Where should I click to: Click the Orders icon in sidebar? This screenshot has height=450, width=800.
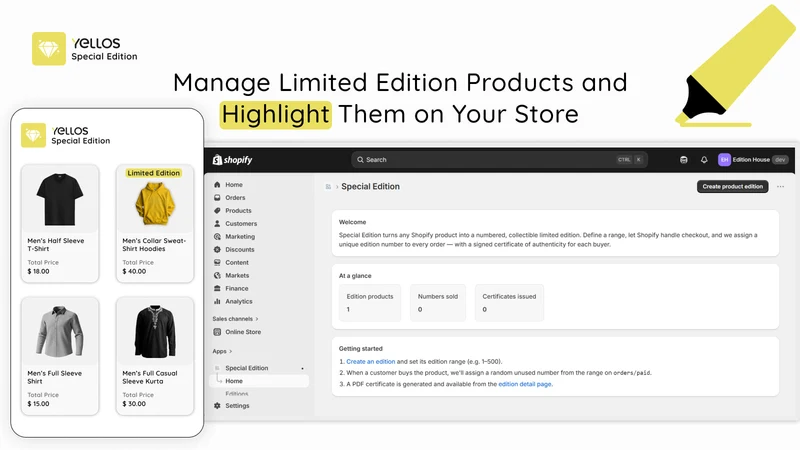[x=217, y=197]
